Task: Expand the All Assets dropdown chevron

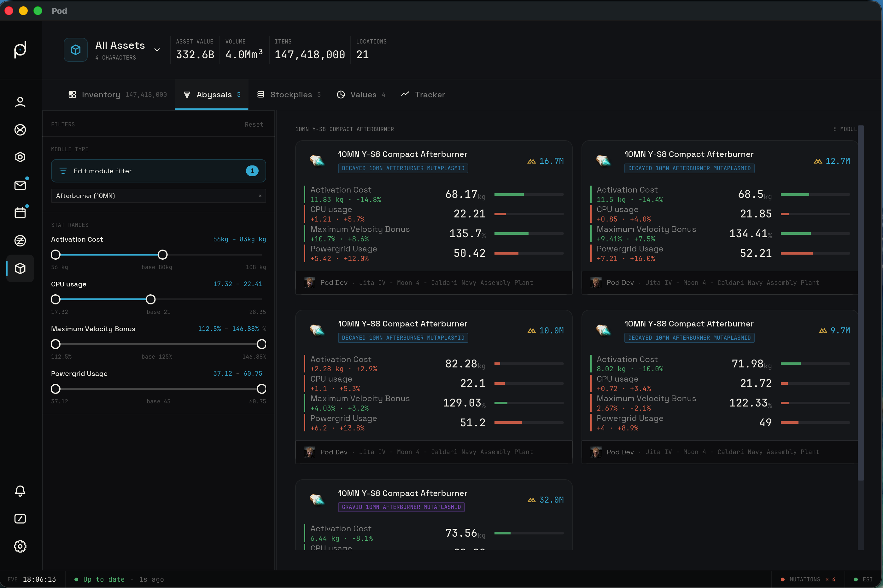Action: (157, 50)
